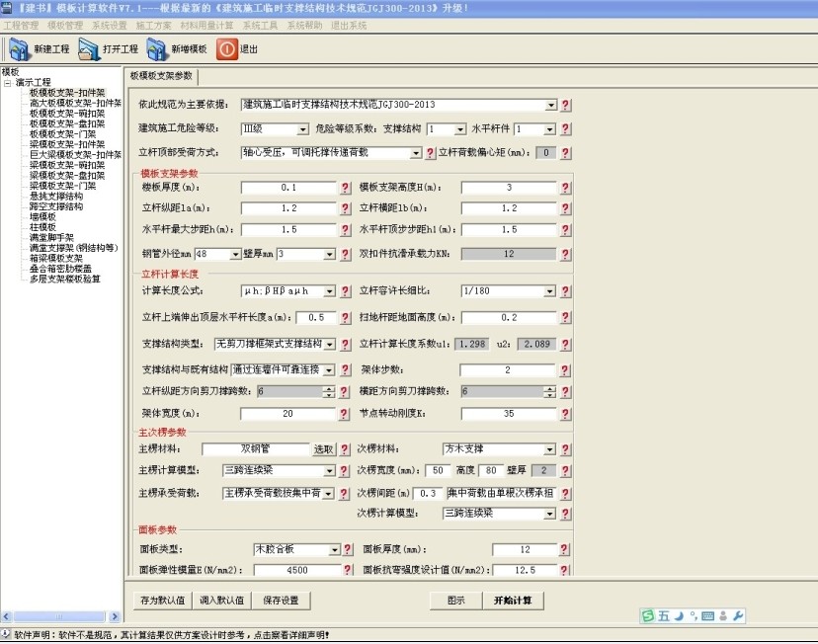Image resolution: width=818 pixels, height=644 pixels.
Task: Click the 保存设置 button
Action: click(282, 601)
